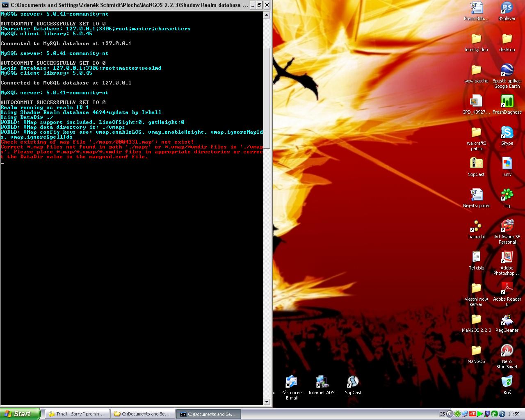The height and width of the screenshot is (420, 525).
Task: Click the ICQ flower tray icon
Action: (x=457, y=414)
